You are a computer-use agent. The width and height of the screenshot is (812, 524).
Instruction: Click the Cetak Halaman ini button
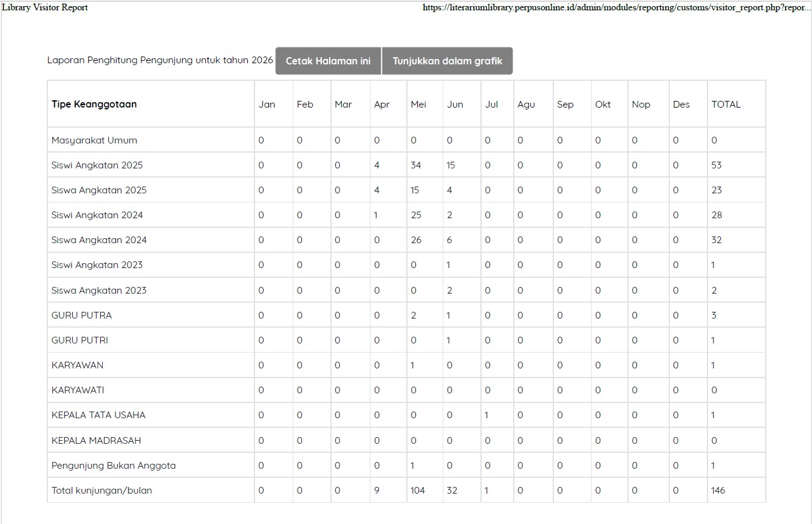[x=328, y=61]
